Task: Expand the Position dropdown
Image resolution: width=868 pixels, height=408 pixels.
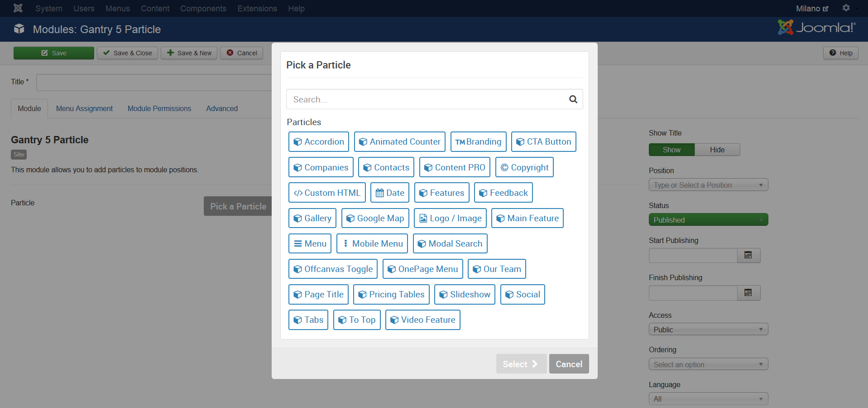Action: (x=708, y=185)
